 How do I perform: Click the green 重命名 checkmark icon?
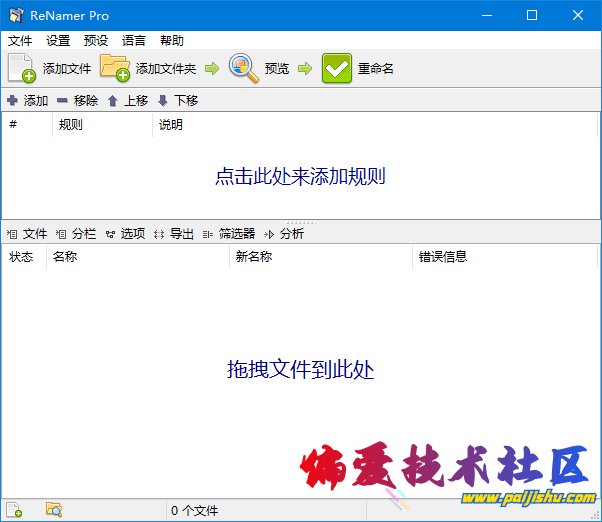coord(337,68)
